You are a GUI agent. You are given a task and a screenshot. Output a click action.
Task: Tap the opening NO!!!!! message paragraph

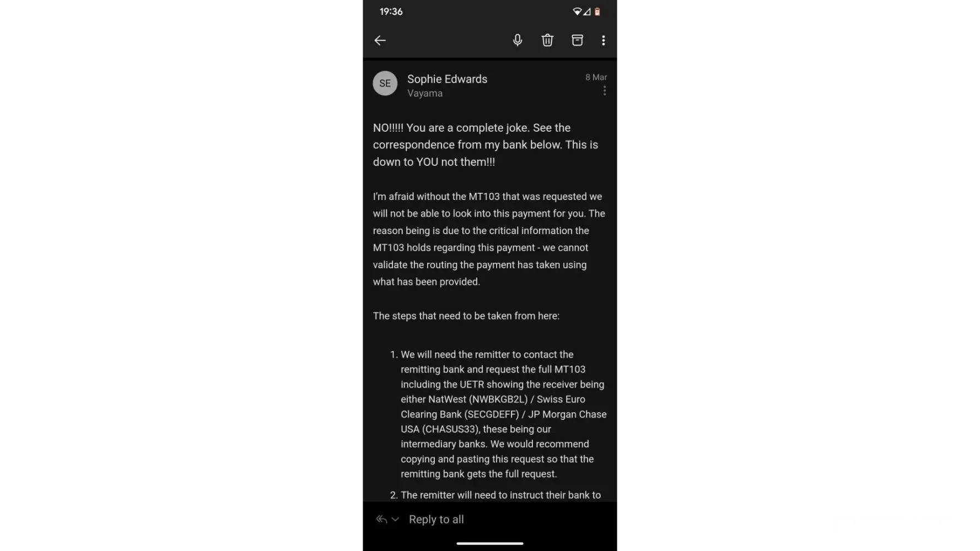click(x=486, y=145)
